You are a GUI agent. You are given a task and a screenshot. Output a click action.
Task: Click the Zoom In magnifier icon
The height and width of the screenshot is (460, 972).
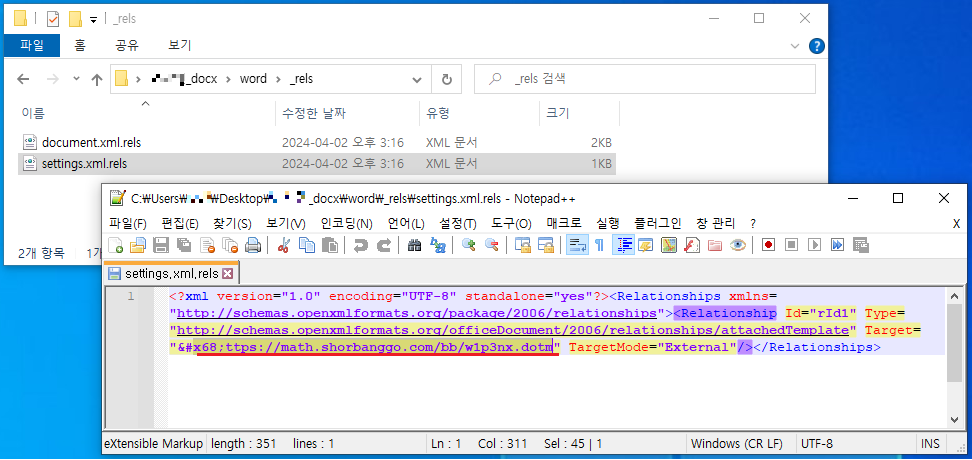[x=469, y=245]
